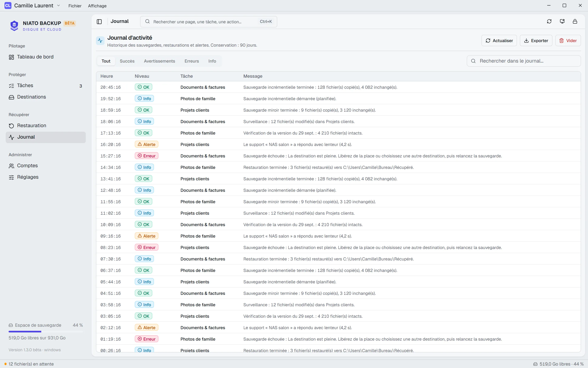
Task: Select Journal in sidebar
Action: click(x=46, y=137)
